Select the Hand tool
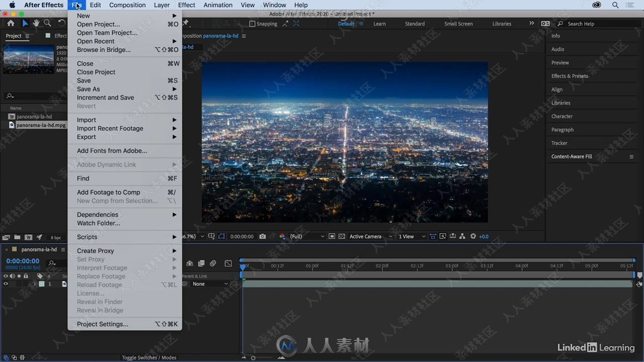The width and height of the screenshot is (644, 362). click(36, 23)
